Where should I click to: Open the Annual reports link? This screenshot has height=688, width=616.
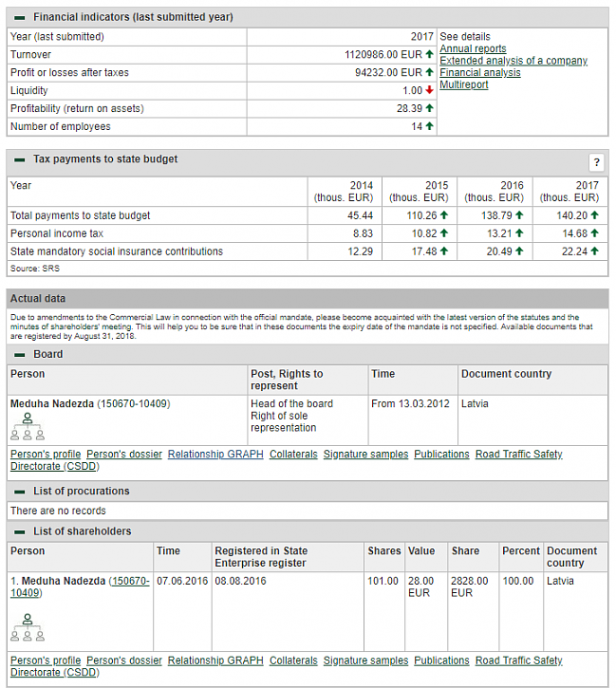point(473,48)
